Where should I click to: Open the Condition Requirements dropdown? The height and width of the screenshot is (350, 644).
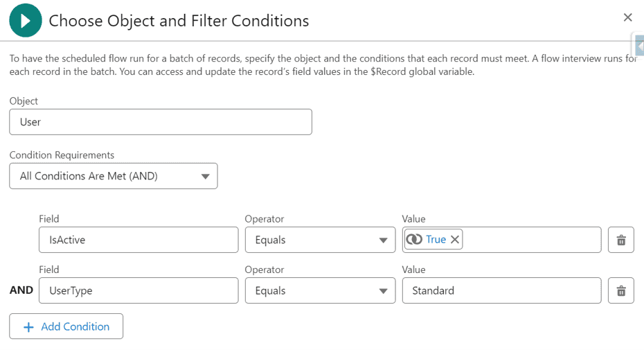tap(114, 176)
